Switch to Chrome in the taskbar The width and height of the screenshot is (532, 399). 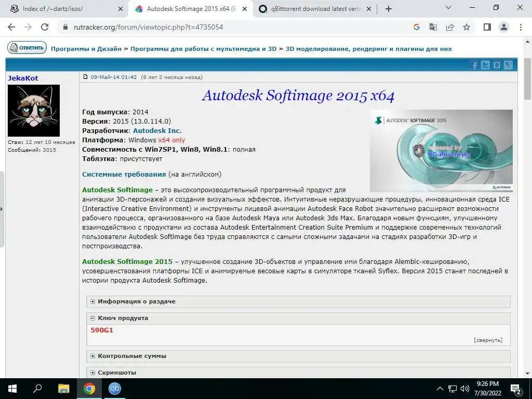pyautogui.click(x=89, y=389)
